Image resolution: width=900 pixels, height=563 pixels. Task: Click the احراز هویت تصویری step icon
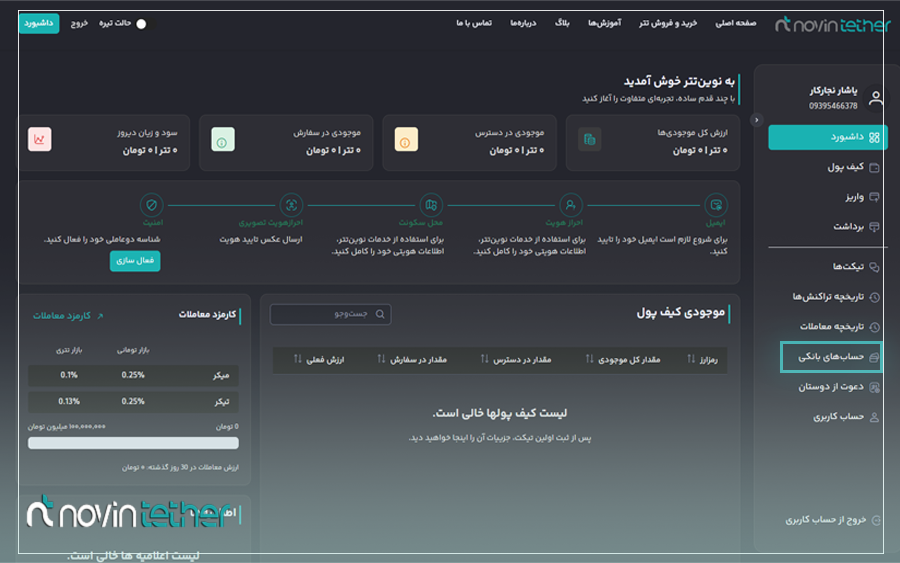tap(291, 205)
